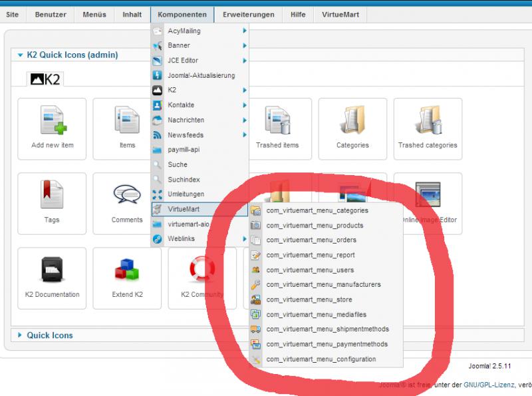Expand the K2 submenu arrow
Screen dimensions: 532x396
245,90
